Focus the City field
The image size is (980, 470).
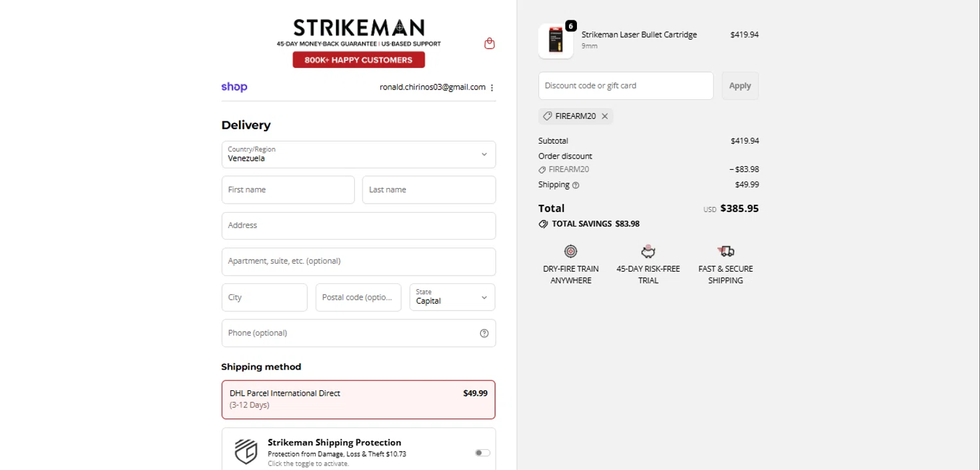(265, 297)
